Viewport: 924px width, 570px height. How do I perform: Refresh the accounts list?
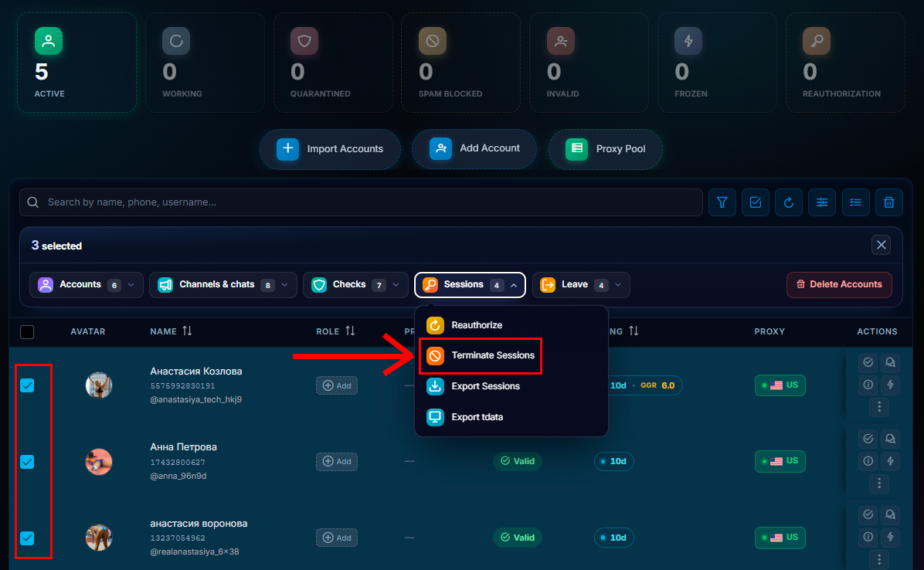789,202
